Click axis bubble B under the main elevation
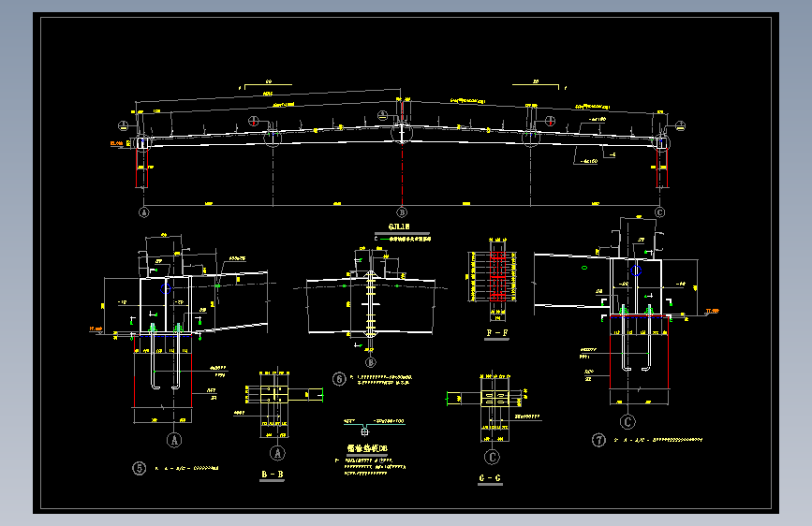The height and width of the screenshot is (526, 812). [402, 212]
